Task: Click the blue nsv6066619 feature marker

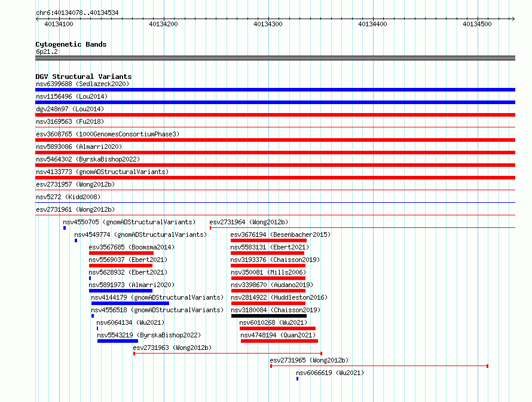Action: pyautogui.click(x=297, y=379)
